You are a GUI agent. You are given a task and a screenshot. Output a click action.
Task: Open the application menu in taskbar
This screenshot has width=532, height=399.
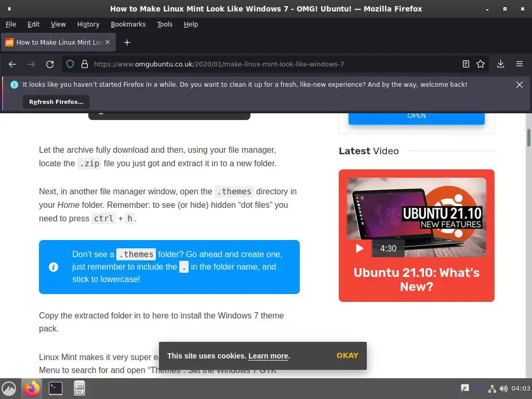[x=9, y=389]
